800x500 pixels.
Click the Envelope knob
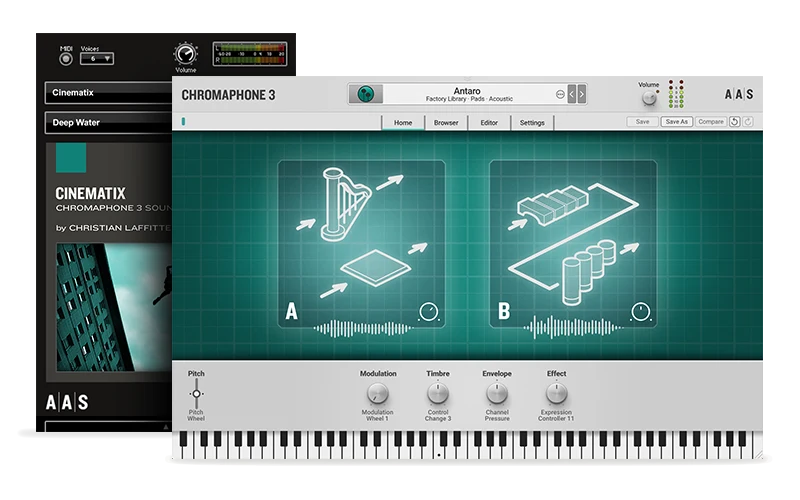click(x=497, y=393)
